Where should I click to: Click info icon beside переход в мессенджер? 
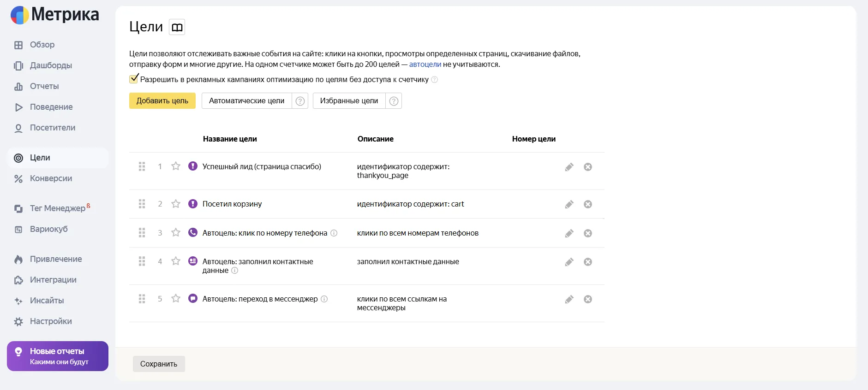click(324, 299)
